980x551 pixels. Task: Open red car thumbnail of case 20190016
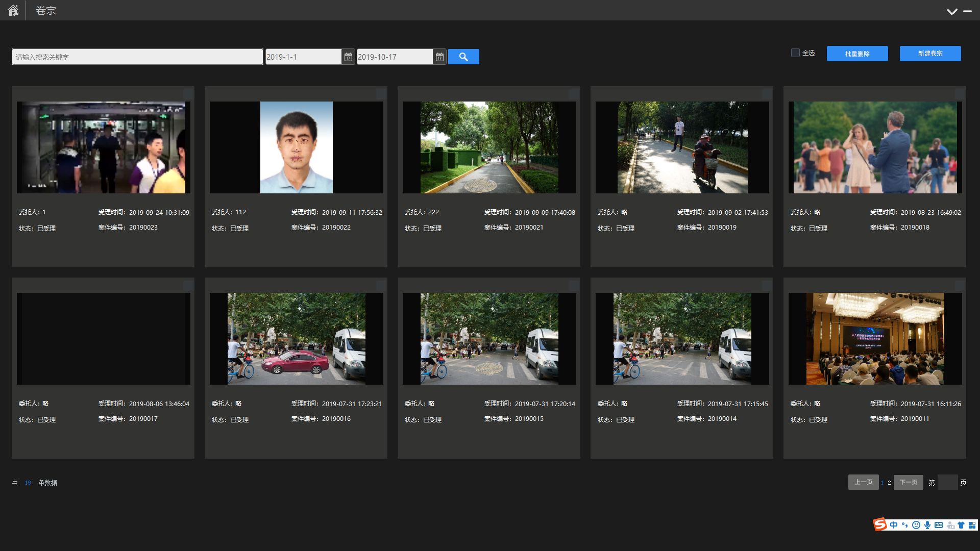(297, 339)
